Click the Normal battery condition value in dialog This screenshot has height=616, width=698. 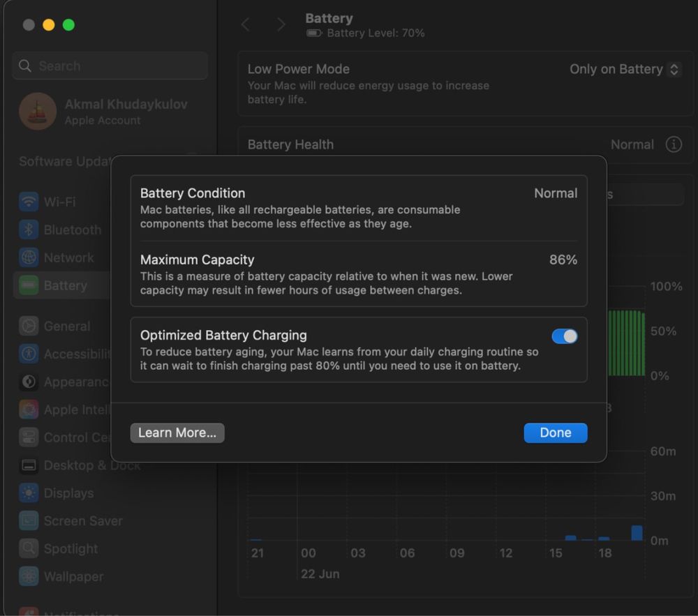[x=556, y=193]
